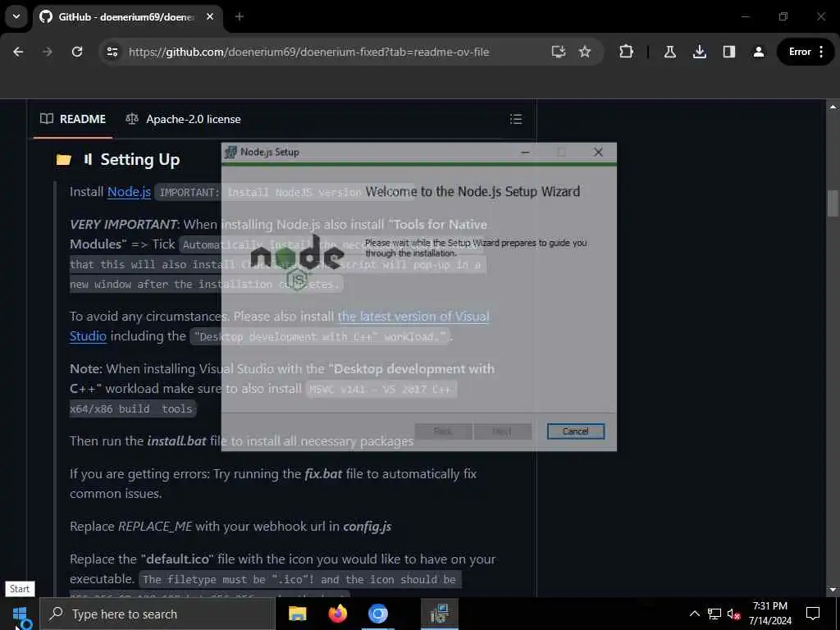Click Welcome to the Node.js Setup Wizard text
This screenshot has width=840, height=630.
click(472, 192)
